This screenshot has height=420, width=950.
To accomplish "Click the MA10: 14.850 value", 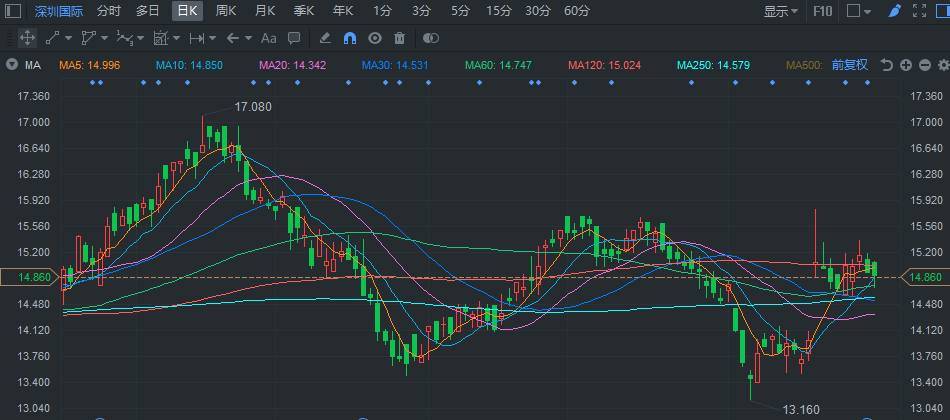I will click(189, 65).
